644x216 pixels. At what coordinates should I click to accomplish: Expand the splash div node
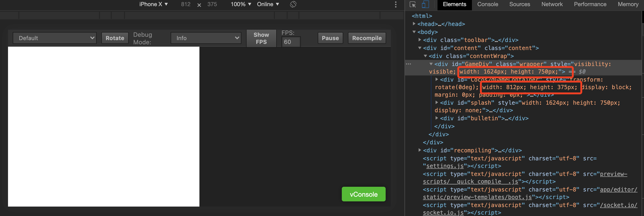tap(437, 102)
